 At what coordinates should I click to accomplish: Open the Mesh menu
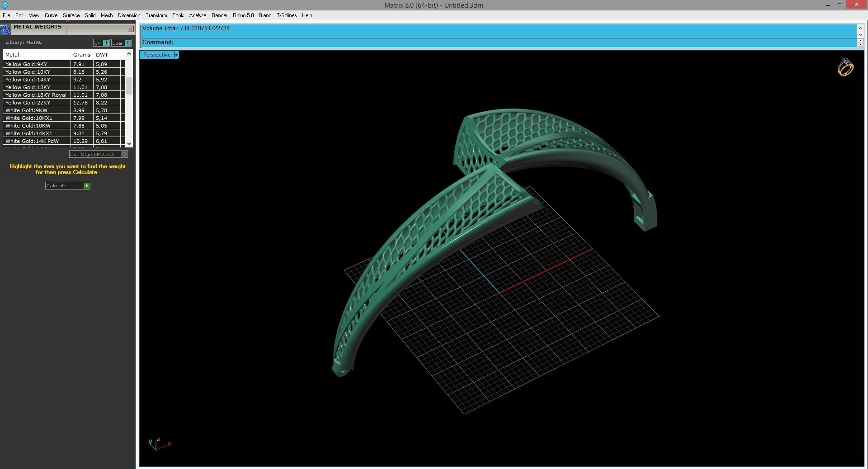point(107,15)
